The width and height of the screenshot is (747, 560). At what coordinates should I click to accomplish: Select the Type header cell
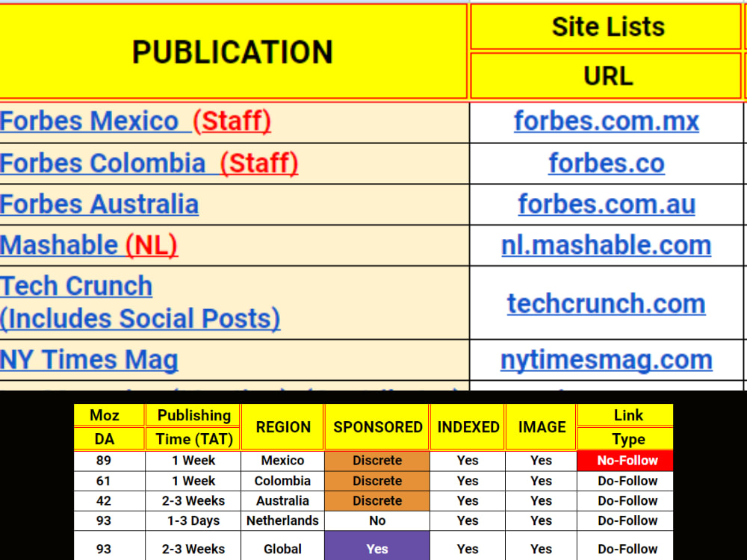click(x=625, y=438)
